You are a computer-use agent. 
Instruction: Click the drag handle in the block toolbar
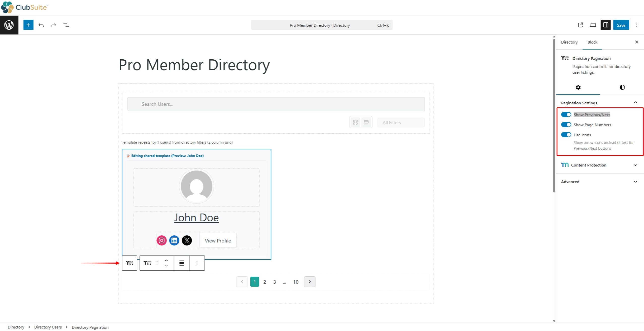tap(157, 263)
